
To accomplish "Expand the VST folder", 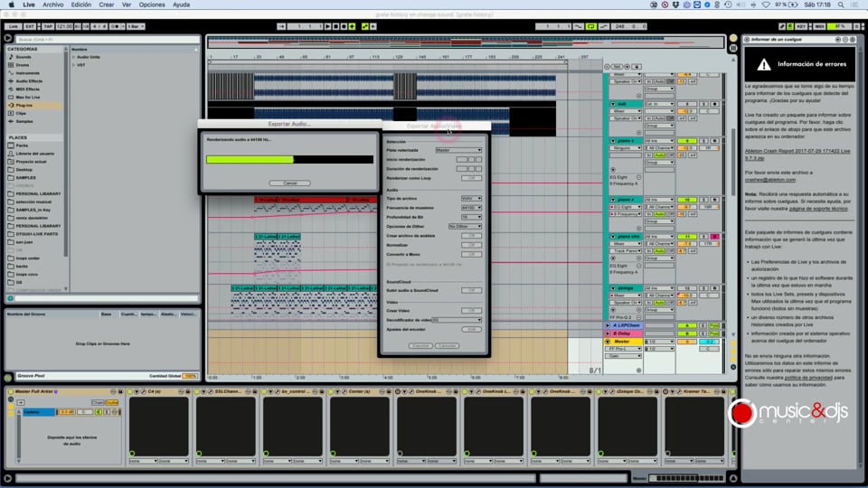I will 73,65.
